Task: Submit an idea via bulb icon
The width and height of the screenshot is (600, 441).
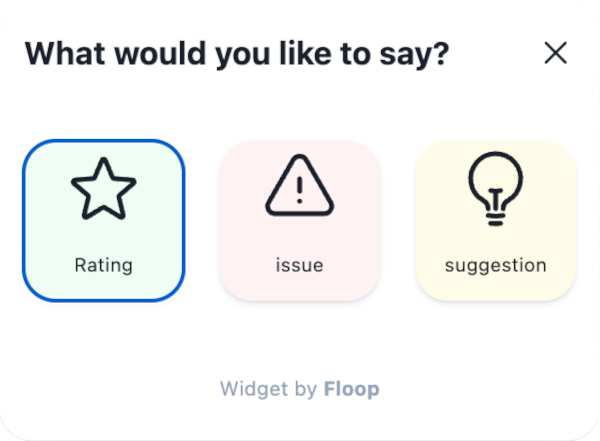Action: [x=496, y=189]
